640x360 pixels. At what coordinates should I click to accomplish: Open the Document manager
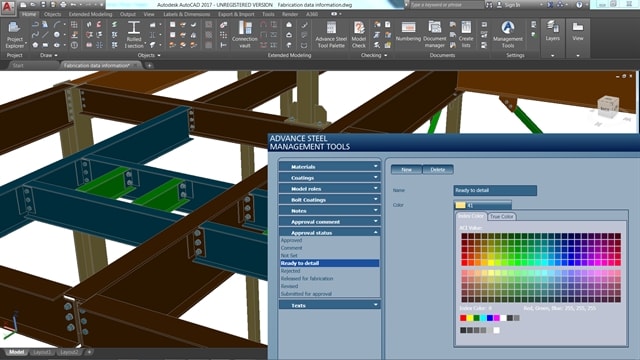(434, 34)
